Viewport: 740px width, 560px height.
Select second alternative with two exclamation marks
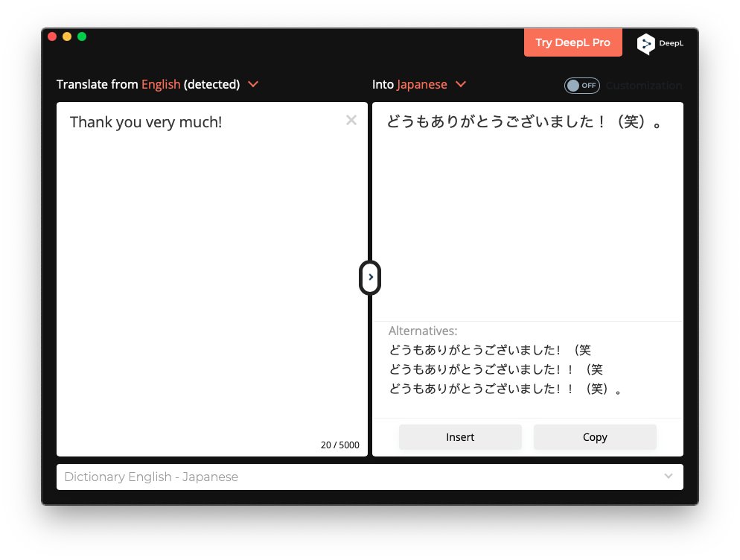click(x=496, y=369)
